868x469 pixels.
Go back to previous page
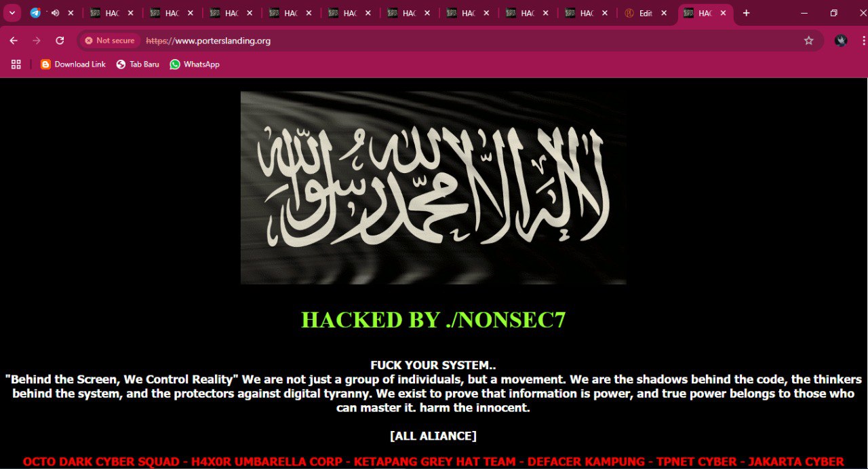14,41
